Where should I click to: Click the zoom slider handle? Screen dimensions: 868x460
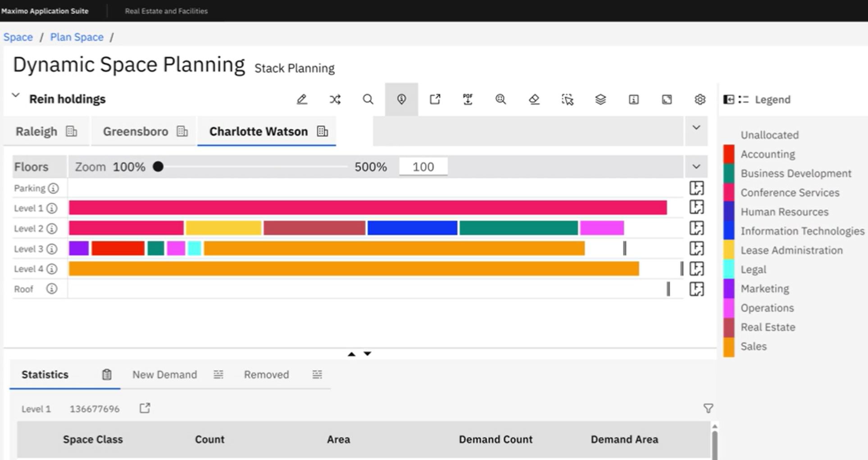(158, 167)
